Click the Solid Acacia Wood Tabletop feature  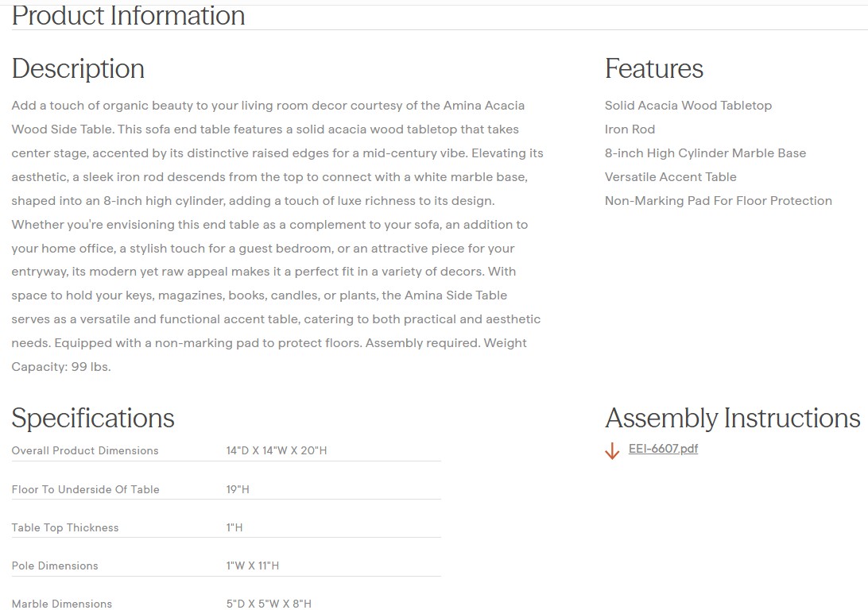click(688, 106)
